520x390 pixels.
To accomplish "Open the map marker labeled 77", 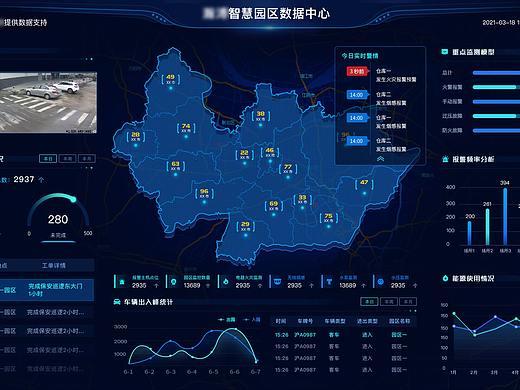I will [288, 169].
